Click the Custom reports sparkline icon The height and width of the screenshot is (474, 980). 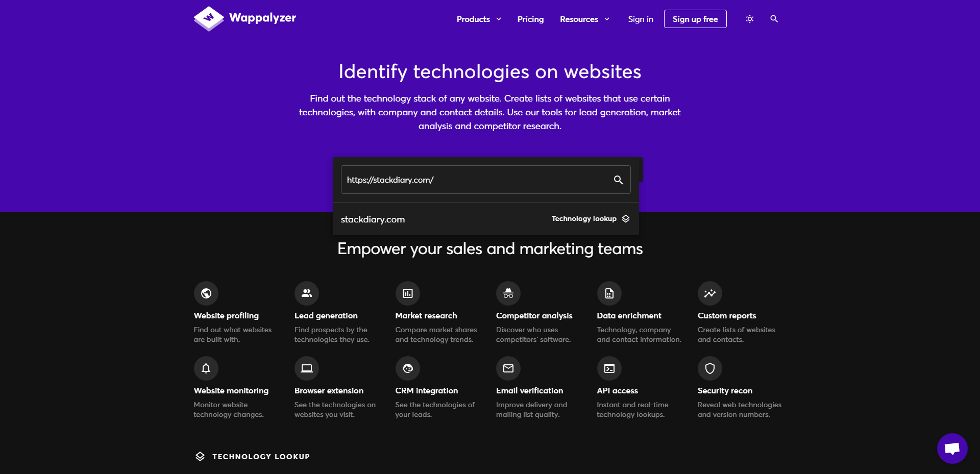710,293
